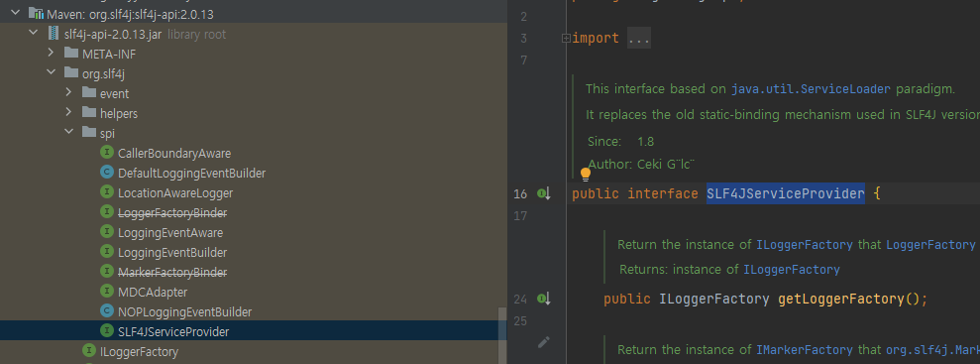The width and height of the screenshot is (980, 364).
Task: Click the interface icon beside CallerBoundaryAware
Action: tap(107, 153)
